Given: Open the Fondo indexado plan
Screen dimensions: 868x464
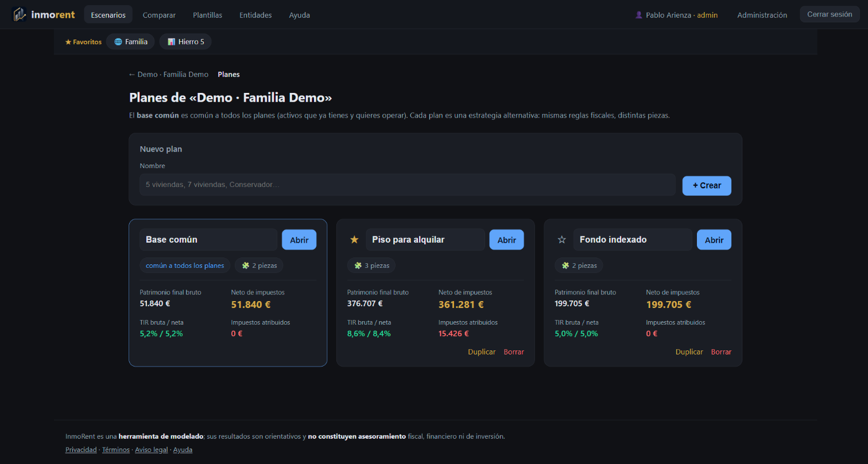Looking at the screenshot, I should (714, 240).
